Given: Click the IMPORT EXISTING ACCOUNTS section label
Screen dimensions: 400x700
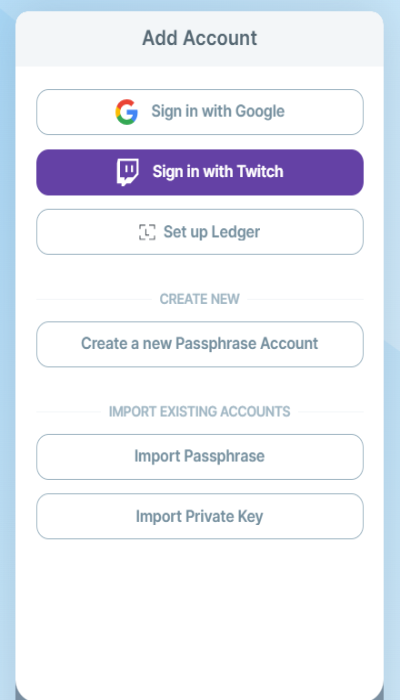Looking at the screenshot, I should pos(200,412).
